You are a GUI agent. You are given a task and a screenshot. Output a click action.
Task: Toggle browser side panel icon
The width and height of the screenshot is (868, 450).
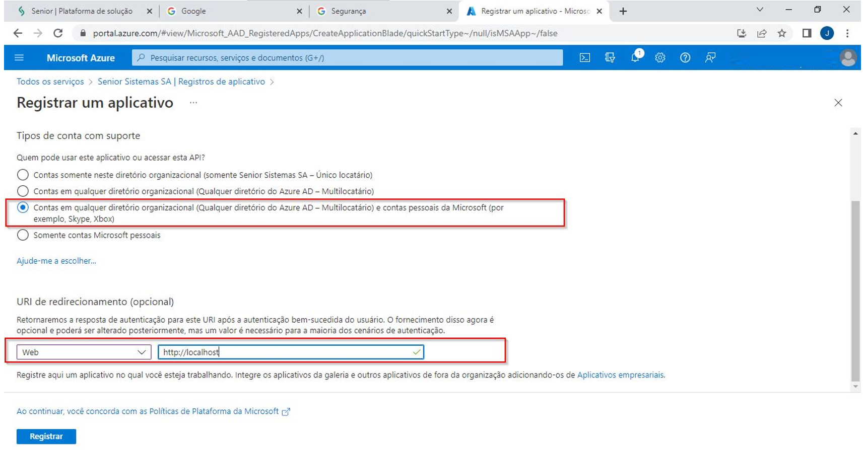[x=807, y=33]
